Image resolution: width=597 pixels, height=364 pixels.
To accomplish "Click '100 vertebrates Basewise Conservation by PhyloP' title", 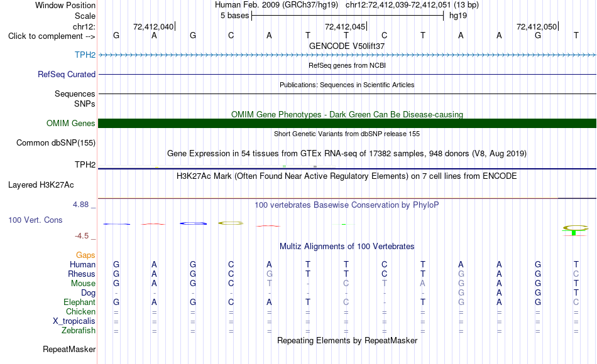I will 347,205.
